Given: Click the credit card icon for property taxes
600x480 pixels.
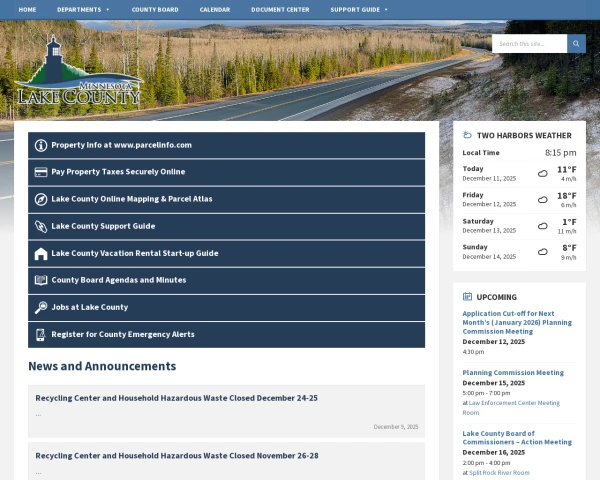Looking at the screenshot, I should (x=41, y=172).
